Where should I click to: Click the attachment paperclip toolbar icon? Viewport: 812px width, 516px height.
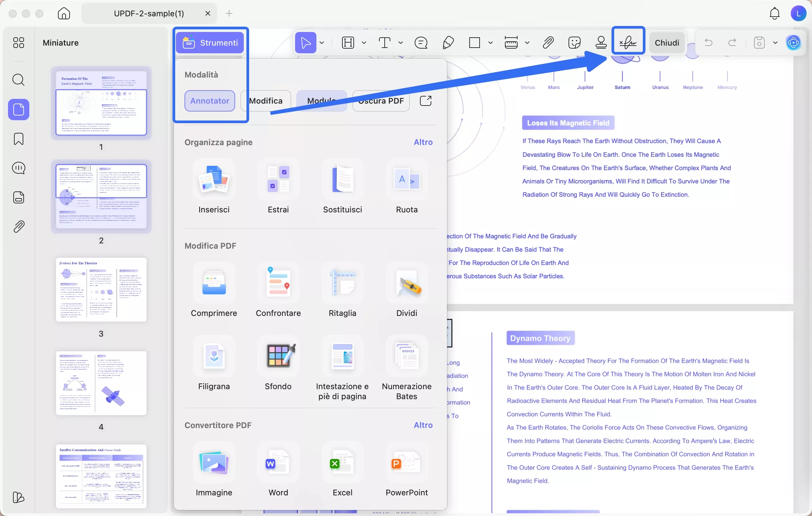pos(548,43)
